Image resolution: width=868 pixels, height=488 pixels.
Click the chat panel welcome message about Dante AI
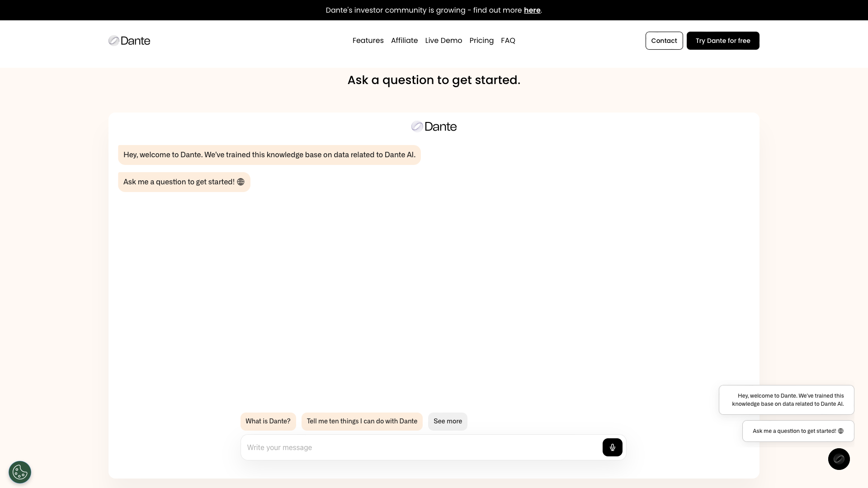tap(269, 155)
